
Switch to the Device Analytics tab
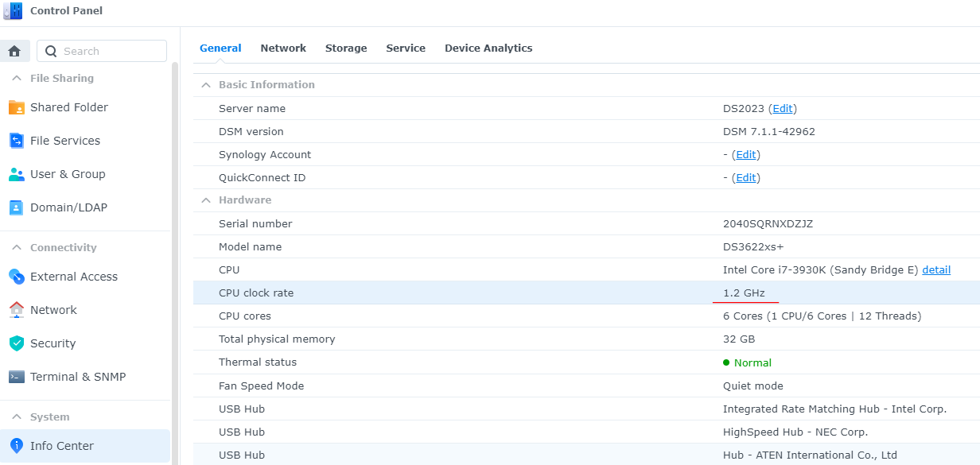pyautogui.click(x=488, y=48)
